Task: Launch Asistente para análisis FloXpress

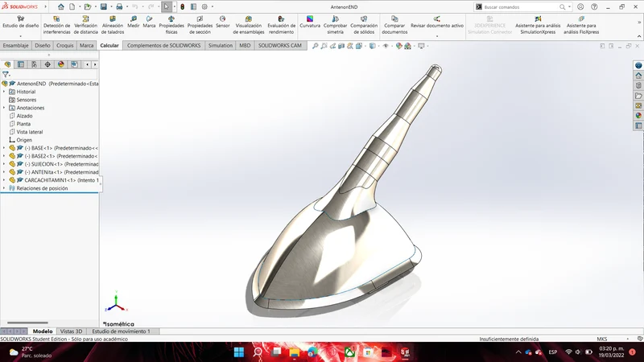Action: click(581, 25)
